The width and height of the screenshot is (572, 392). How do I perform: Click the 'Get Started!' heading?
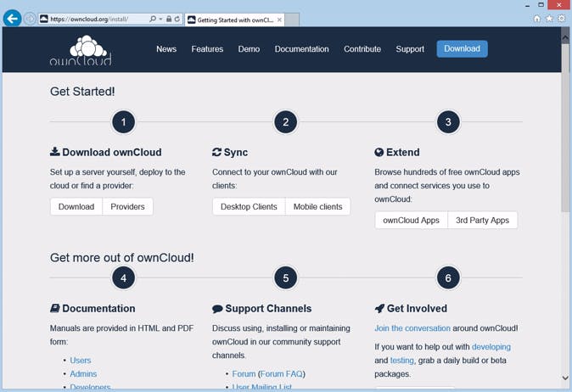pyautogui.click(x=82, y=92)
